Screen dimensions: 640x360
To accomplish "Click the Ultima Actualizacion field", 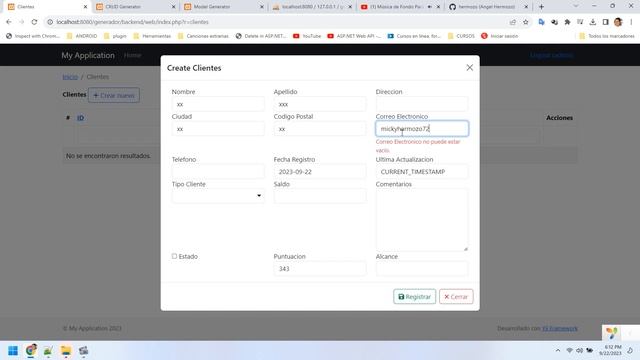I will (x=422, y=172).
